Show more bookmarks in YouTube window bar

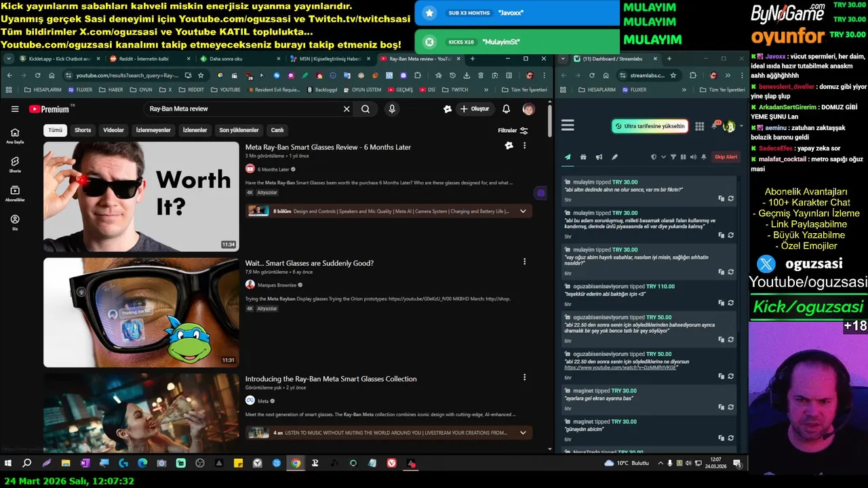pos(486,89)
